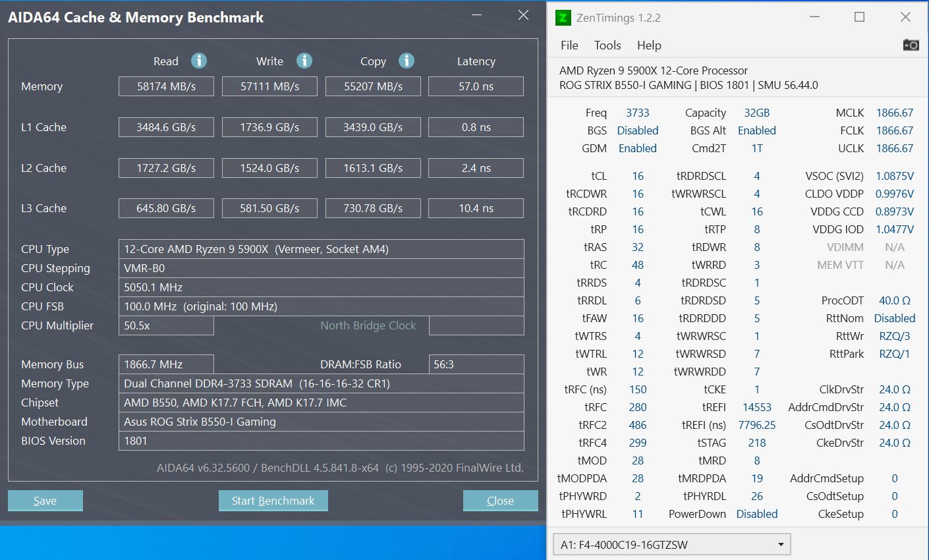Click L3 Cache write value 581.50 GB/s
The width and height of the screenshot is (929, 560).
point(269,208)
